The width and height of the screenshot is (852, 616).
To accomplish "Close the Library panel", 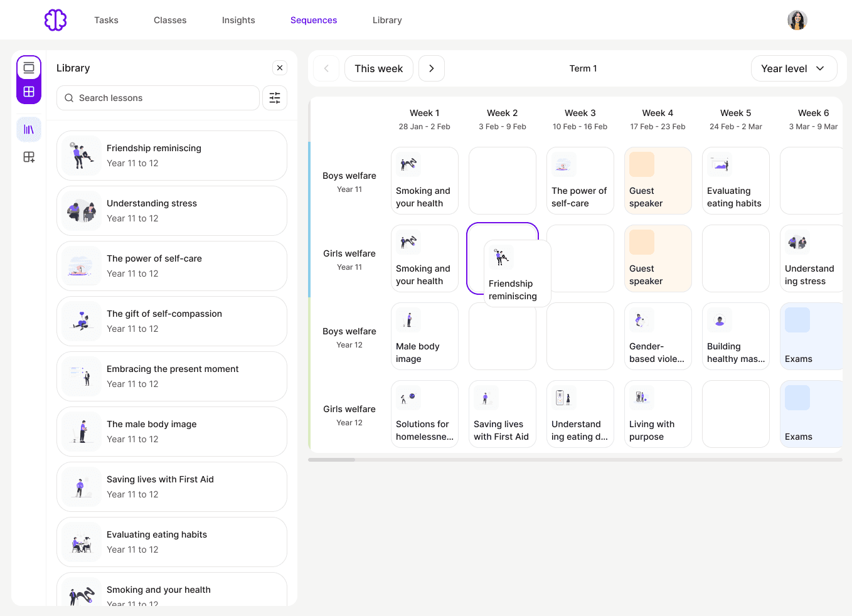I will [280, 68].
